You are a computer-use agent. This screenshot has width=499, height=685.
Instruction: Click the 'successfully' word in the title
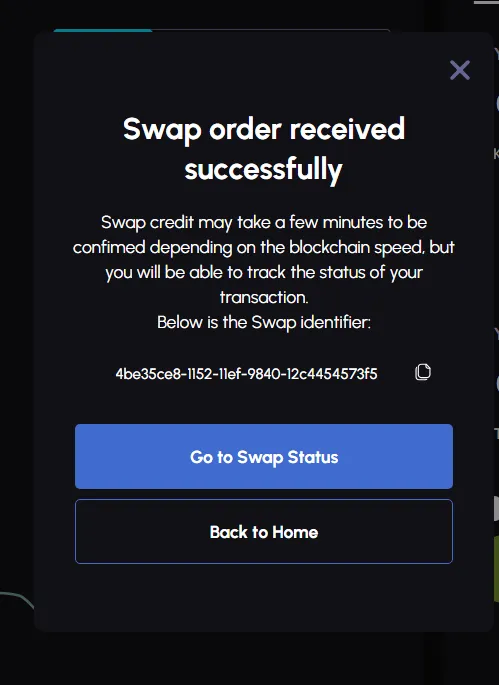click(x=263, y=170)
